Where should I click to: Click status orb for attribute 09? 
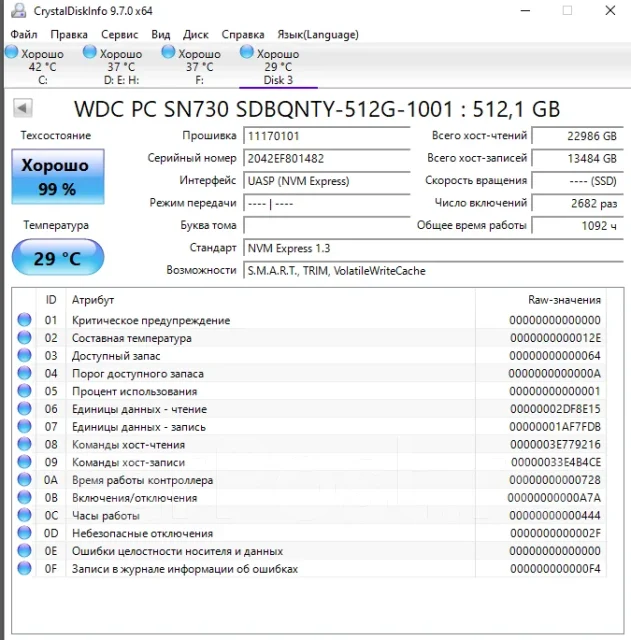pyautogui.click(x=24, y=462)
